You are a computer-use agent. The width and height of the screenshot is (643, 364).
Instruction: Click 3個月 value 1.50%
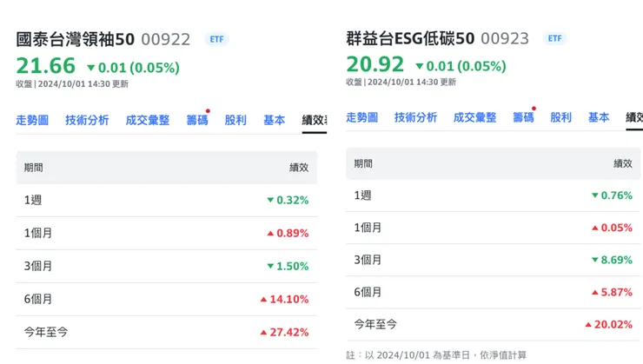coord(288,266)
